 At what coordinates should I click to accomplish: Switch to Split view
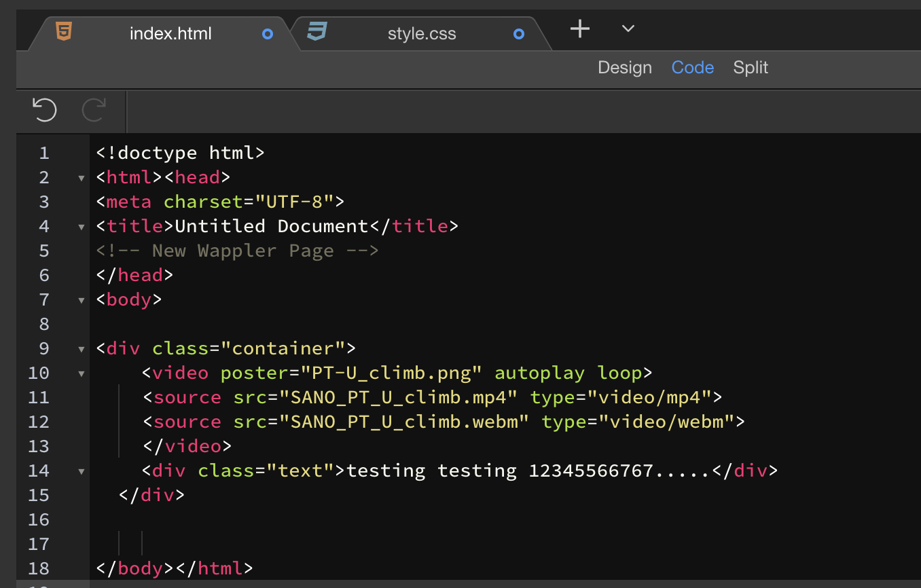751,68
